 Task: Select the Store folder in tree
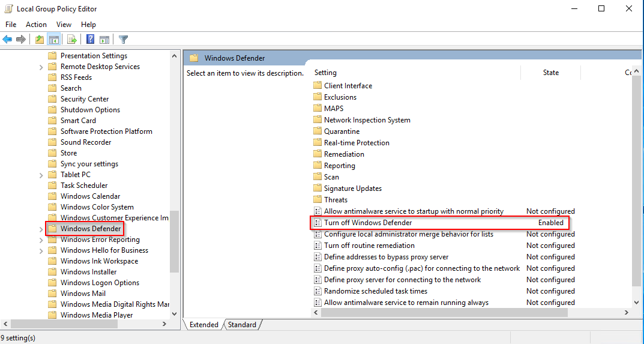[68, 153]
